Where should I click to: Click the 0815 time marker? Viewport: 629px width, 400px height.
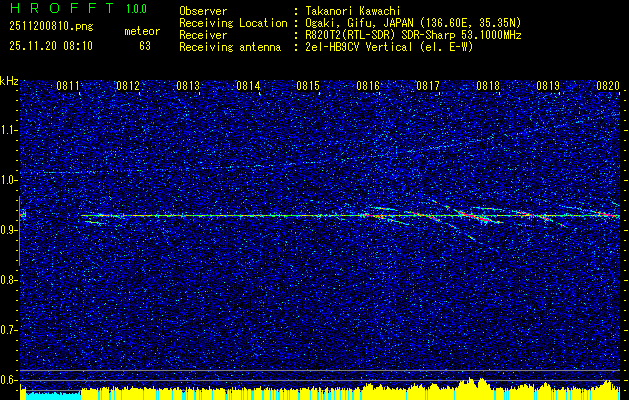[x=308, y=85]
